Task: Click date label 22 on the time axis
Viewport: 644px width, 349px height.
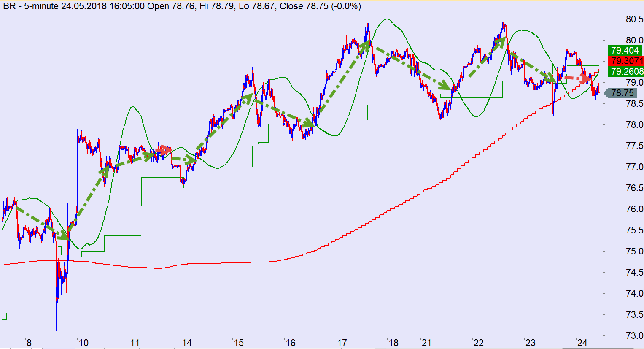Action: point(478,343)
